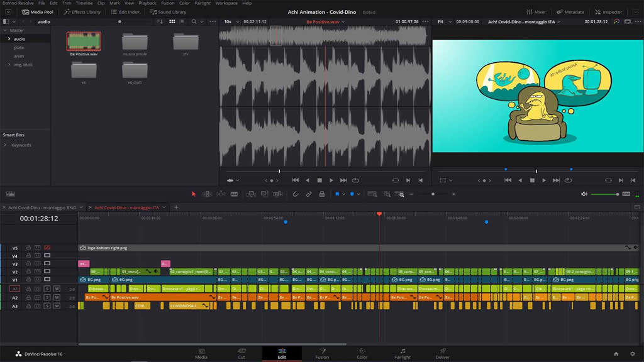Open Project Settings gear icon
Viewport: 644px width, 362px height.
[633, 354]
